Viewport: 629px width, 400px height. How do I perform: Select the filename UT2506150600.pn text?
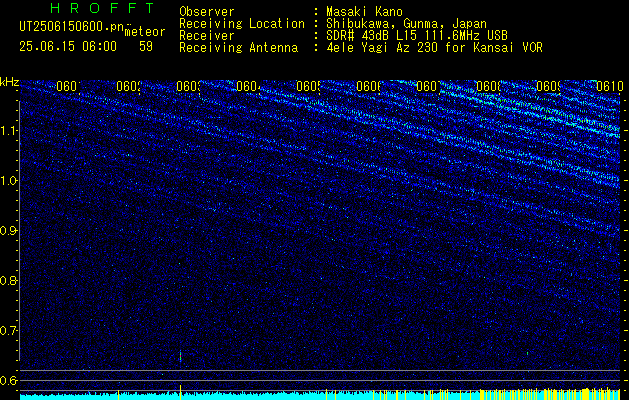click(71, 27)
